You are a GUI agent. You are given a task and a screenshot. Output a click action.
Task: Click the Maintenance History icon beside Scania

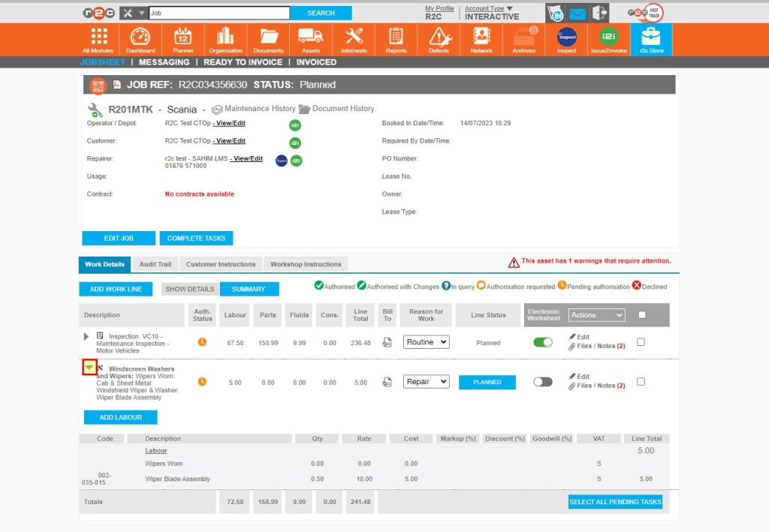click(x=218, y=108)
